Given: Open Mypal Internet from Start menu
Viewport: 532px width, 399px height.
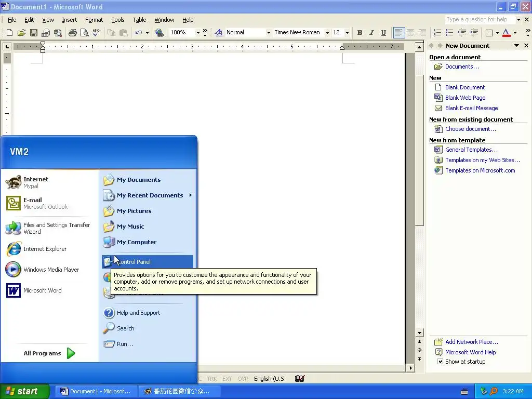Looking at the screenshot, I should [x=49, y=182].
